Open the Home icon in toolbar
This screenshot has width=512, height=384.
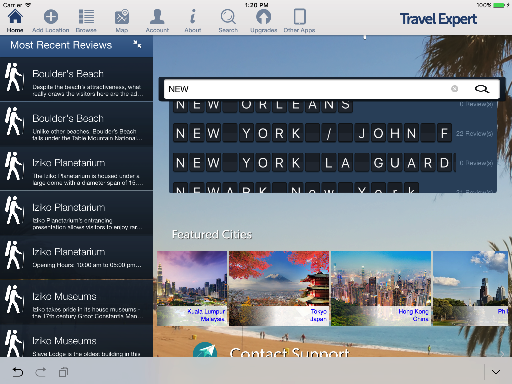pyautogui.click(x=15, y=20)
